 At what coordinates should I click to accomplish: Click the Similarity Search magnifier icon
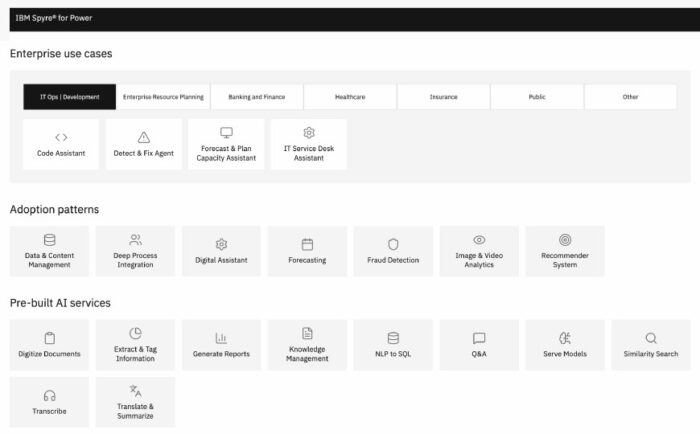tap(651, 338)
